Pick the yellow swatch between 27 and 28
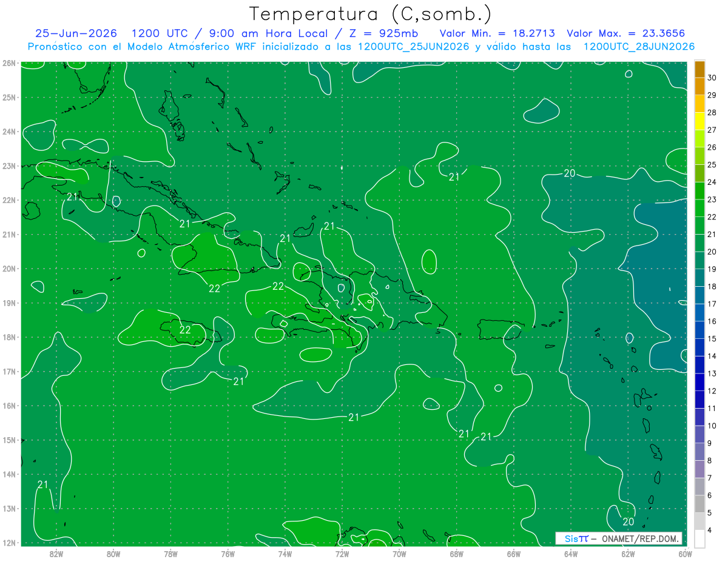728x562 pixels. [699, 121]
